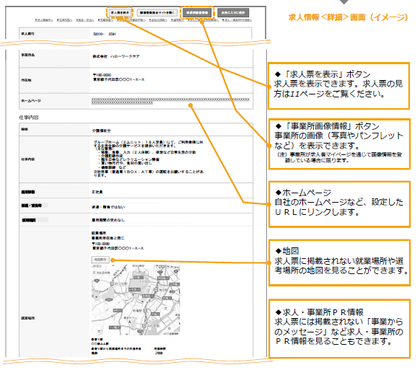Open the ホームページ URL link
Image resolution: width=420 pixels, height=370 pixels.
[x=170, y=101]
